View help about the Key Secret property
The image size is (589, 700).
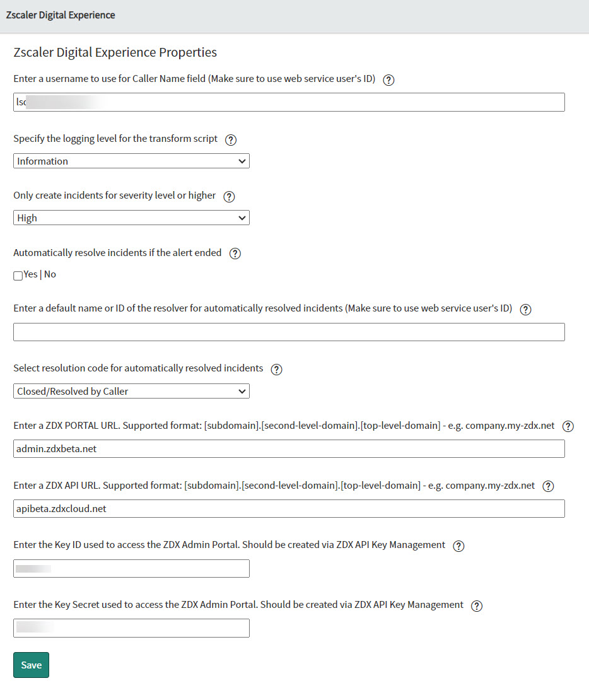tap(476, 605)
